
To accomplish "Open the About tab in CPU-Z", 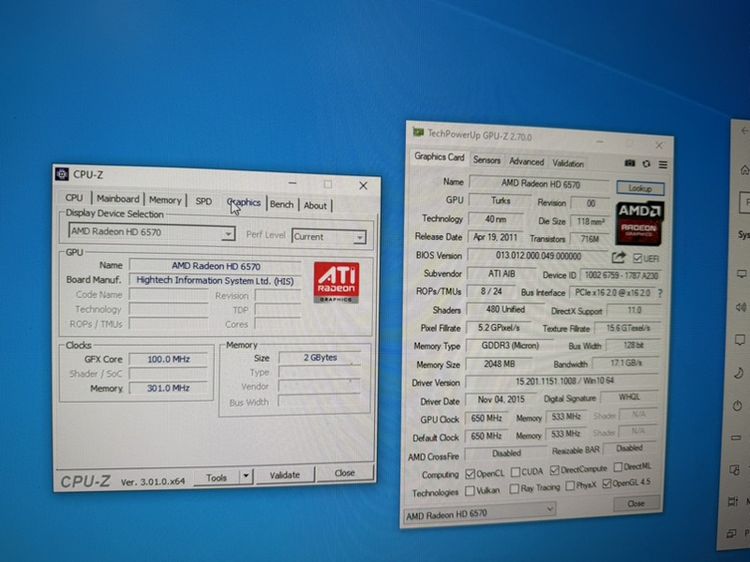I will tap(315, 206).
